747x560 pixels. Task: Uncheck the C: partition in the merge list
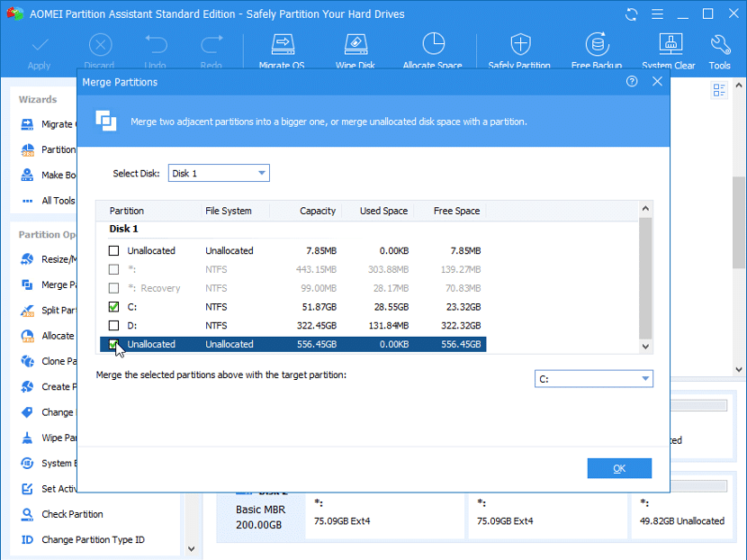(112, 307)
